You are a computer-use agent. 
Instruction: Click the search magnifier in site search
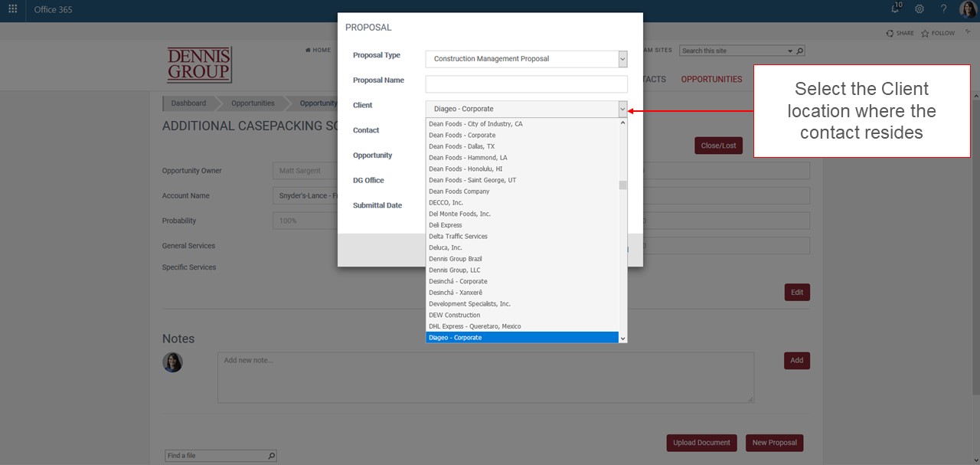coord(800,51)
